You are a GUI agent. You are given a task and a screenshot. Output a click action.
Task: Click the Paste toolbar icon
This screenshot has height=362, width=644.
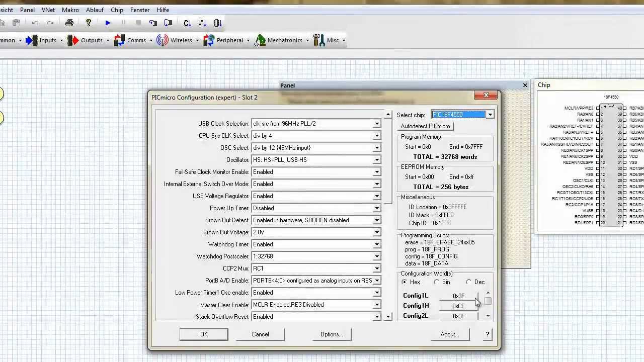click(16, 23)
